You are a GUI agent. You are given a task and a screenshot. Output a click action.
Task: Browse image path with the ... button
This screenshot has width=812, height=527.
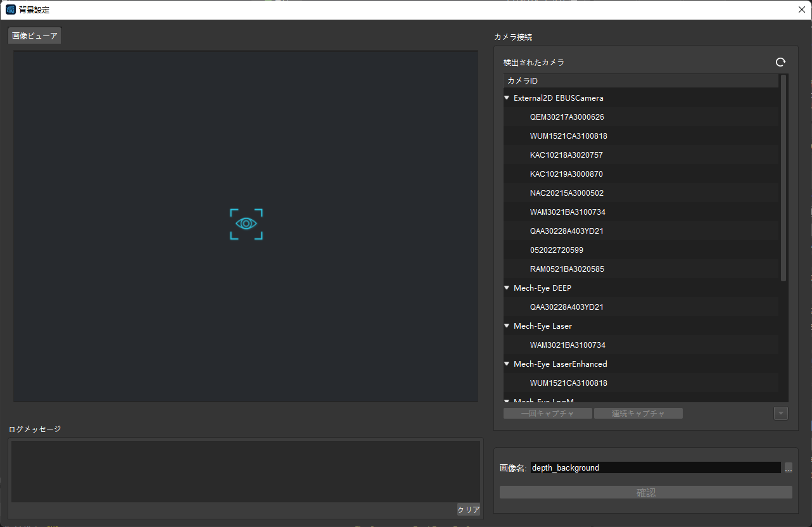tap(789, 468)
